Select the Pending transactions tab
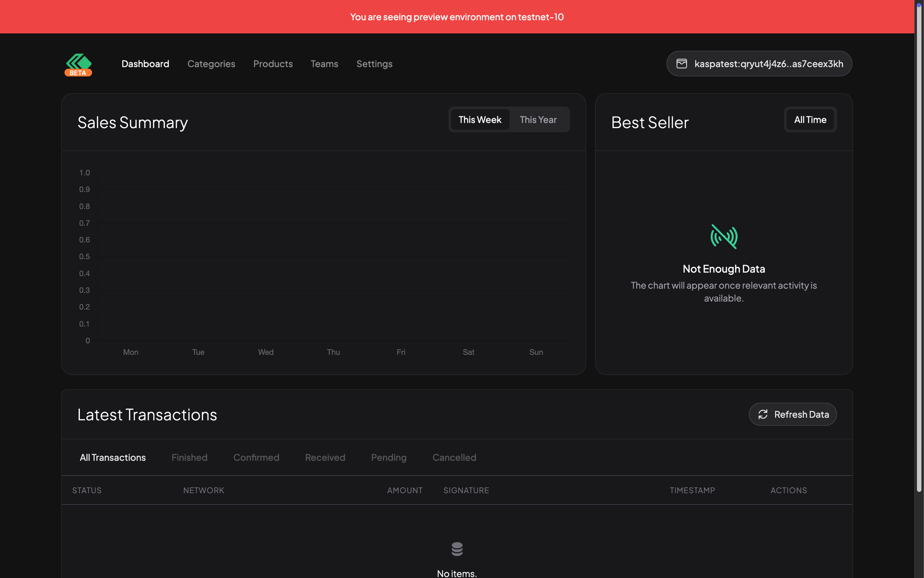924x578 pixels. click(389, 458)
